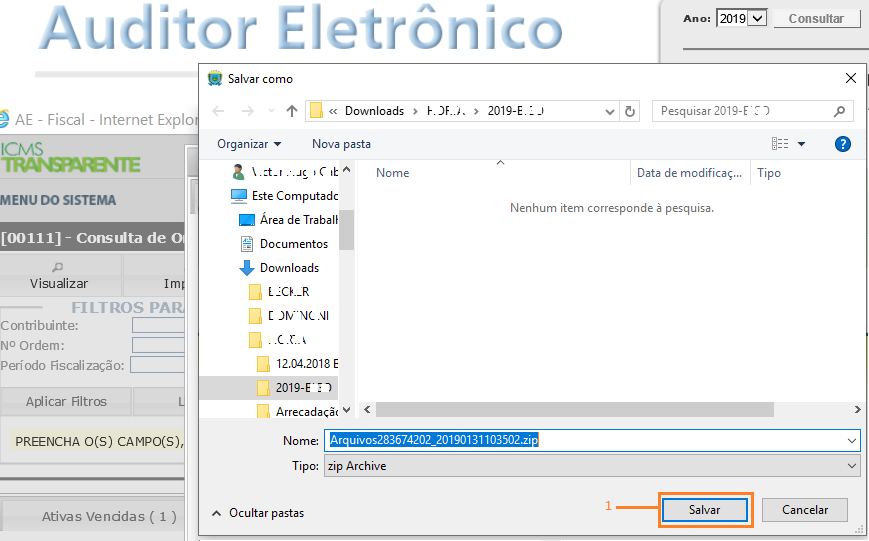Viewport: 869px width, 541px height.
Task: Open Área de Trabalho folder
Action: (295, 220)
